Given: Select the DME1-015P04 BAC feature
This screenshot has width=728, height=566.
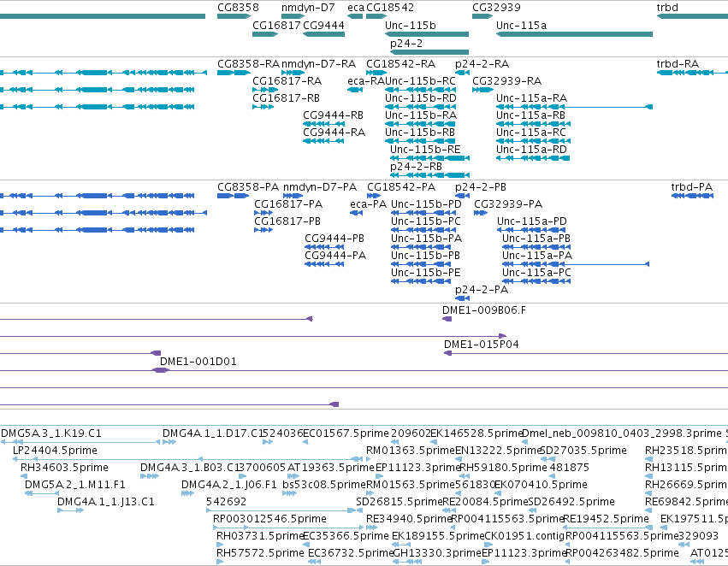Looking at the screenshot, I should [x=586, y=353].
